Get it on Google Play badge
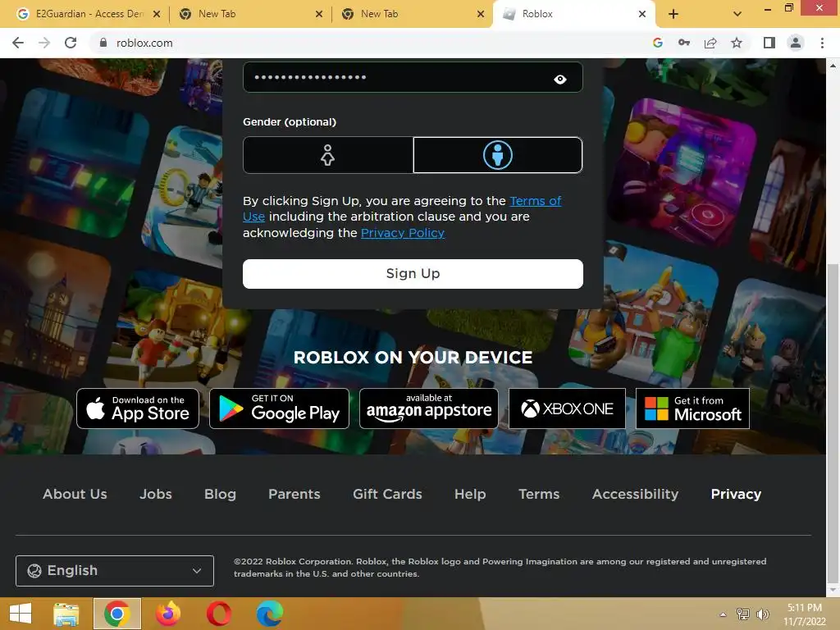This screenshot has height=630, width=840. [279, 409]
